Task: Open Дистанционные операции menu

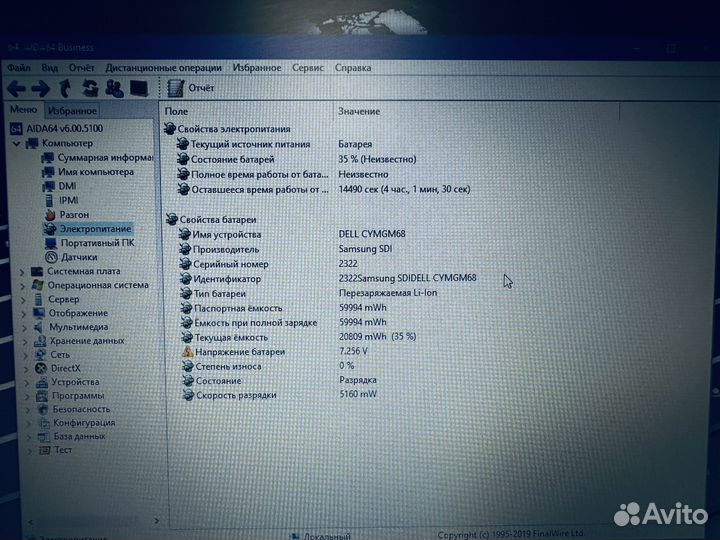Action: (x=163, y=68)
